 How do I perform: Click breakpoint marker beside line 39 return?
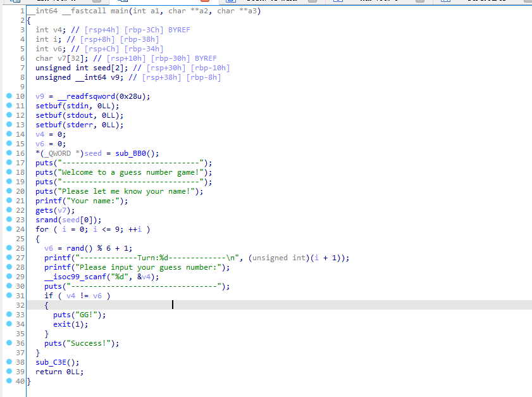[9, 372]
